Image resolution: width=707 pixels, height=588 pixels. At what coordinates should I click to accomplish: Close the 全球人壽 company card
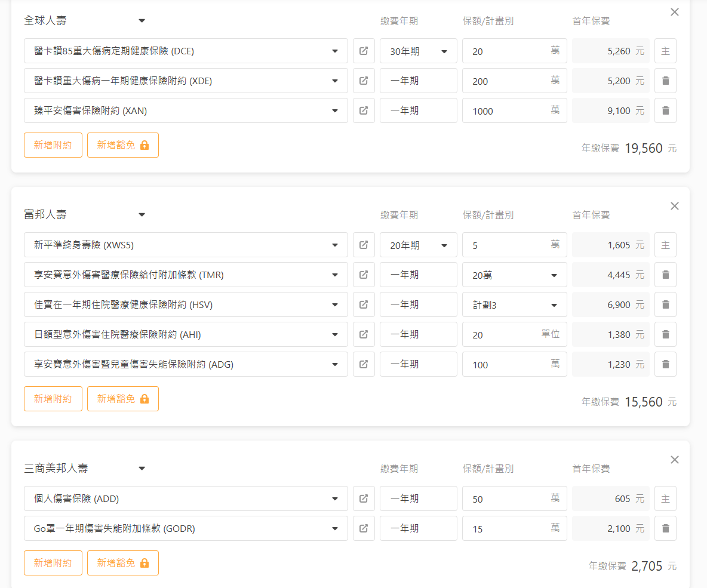(675, 12)
